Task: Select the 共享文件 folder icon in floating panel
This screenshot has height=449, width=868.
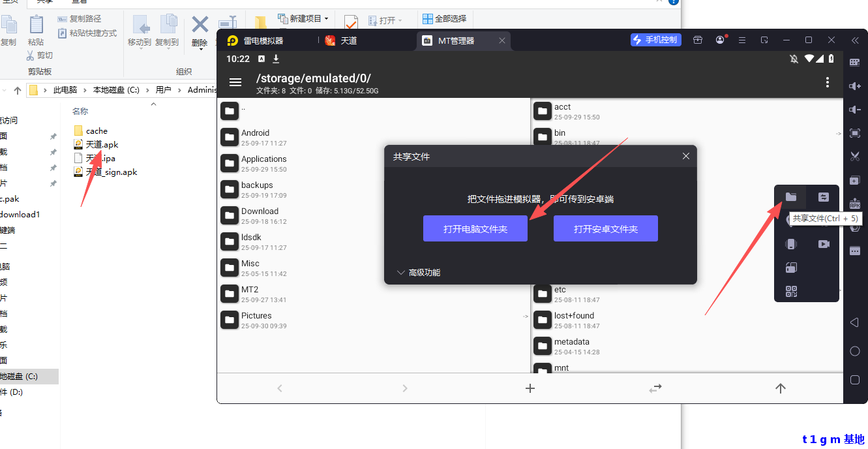Action: 791,196
